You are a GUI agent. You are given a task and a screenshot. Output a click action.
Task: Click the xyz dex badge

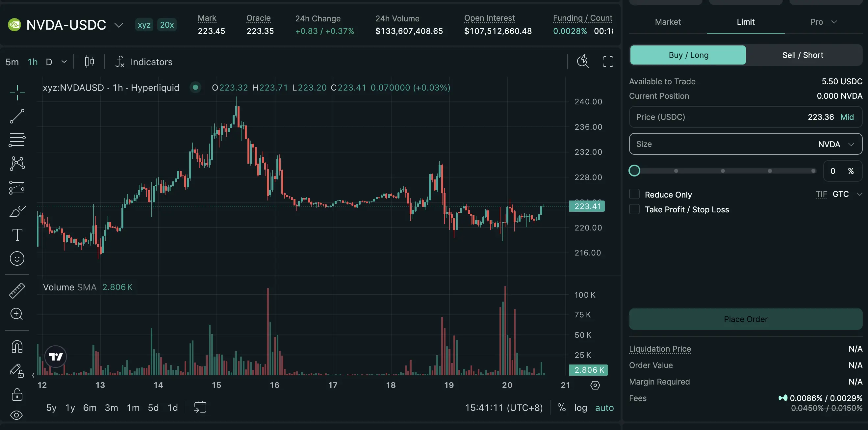click(x=144, y=25)
